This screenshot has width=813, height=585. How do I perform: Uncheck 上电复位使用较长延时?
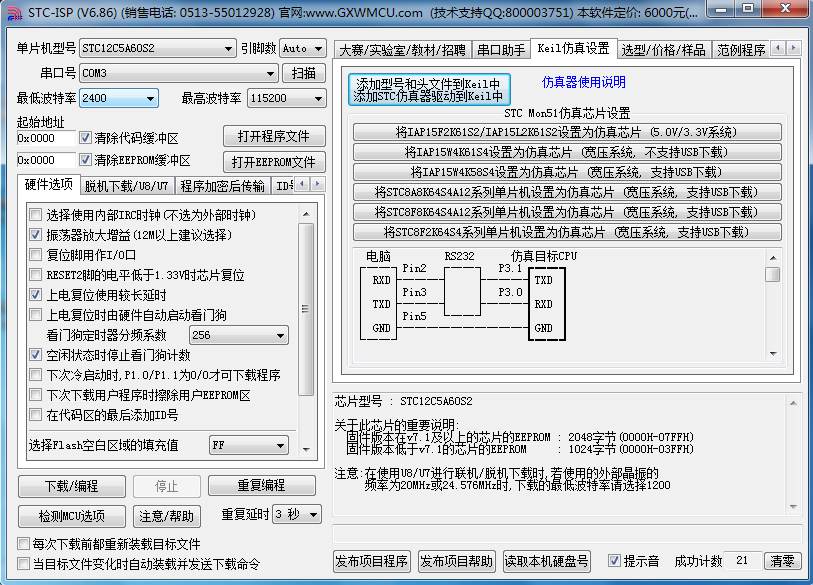coord(35,295)
